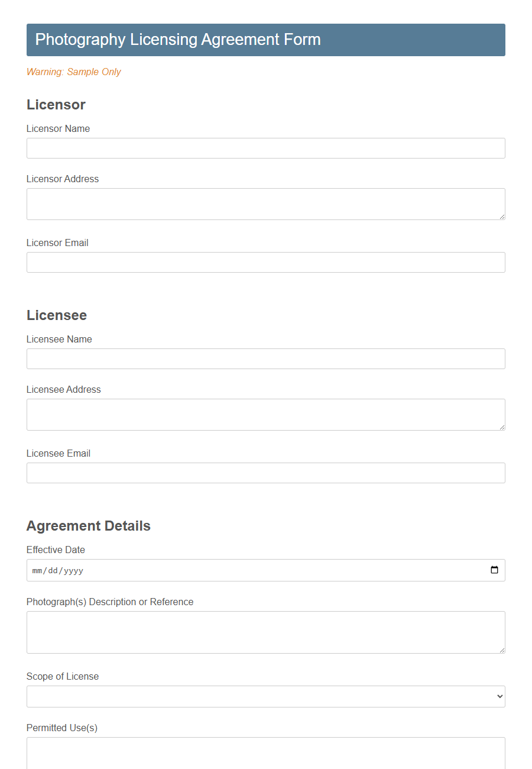
Task: Click the Licensor section heading
Action: pos(56,105)
